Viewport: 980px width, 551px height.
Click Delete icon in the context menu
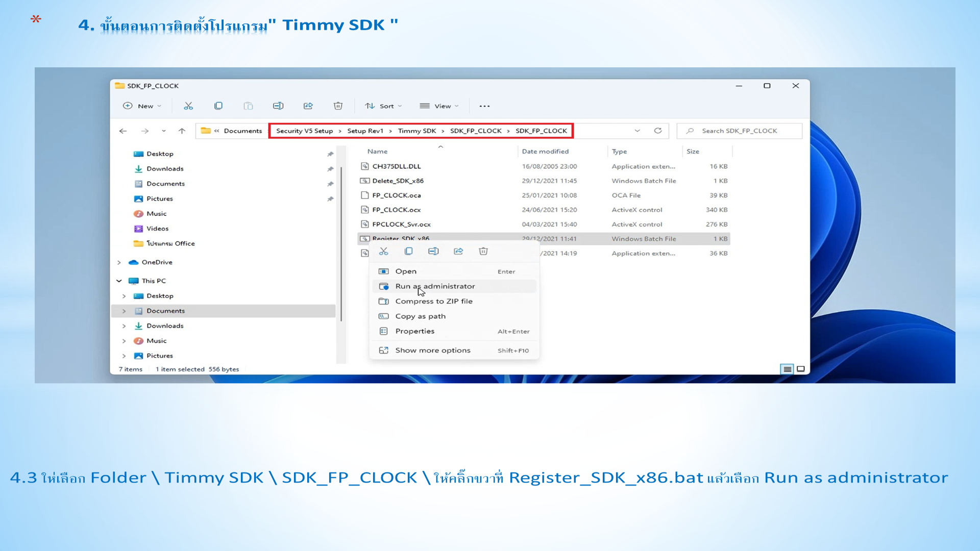click(483, 252)
